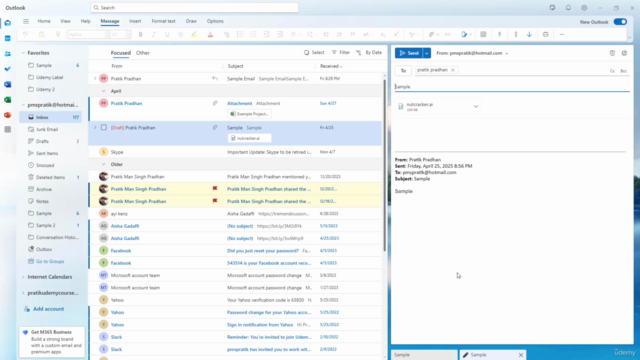This screenshot has width=640, height=360.
Task: Open the To Do checkmark app
Action: pos(8,69)
